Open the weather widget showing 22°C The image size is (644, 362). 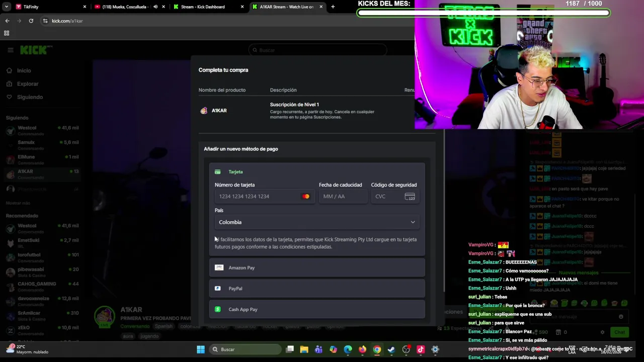(28, 349)
